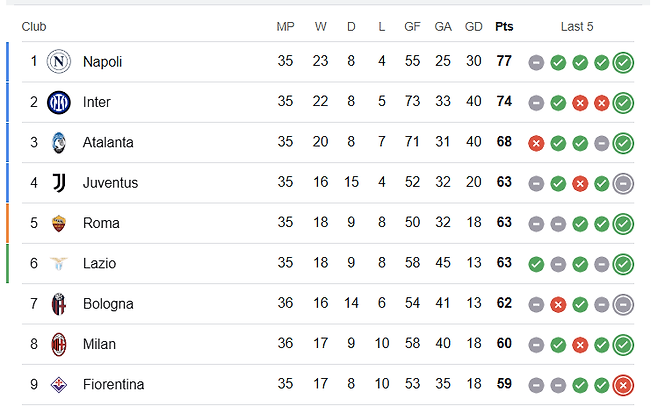Click the Atalanta club crest icon
Viewport: 658px width, 406px height.
coord(59,143)
